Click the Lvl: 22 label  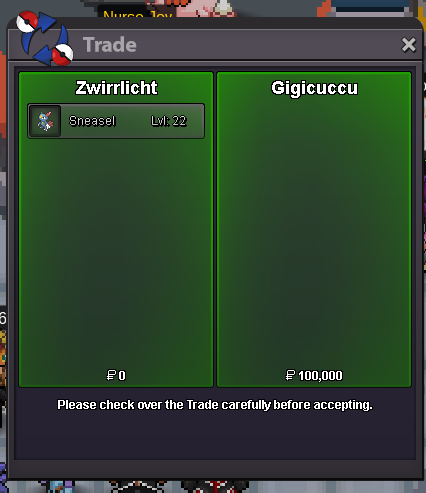(x=168, y=121)
